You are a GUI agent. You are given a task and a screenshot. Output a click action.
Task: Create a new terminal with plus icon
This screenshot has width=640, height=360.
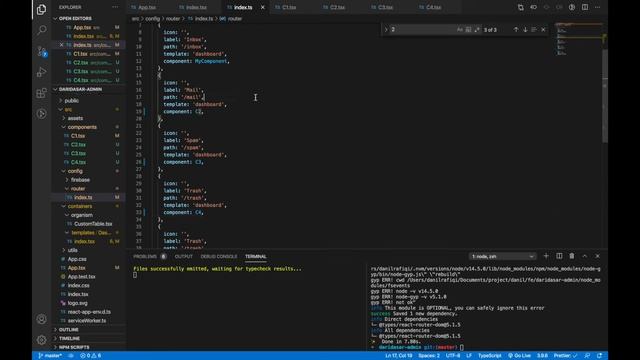[546, 256]
